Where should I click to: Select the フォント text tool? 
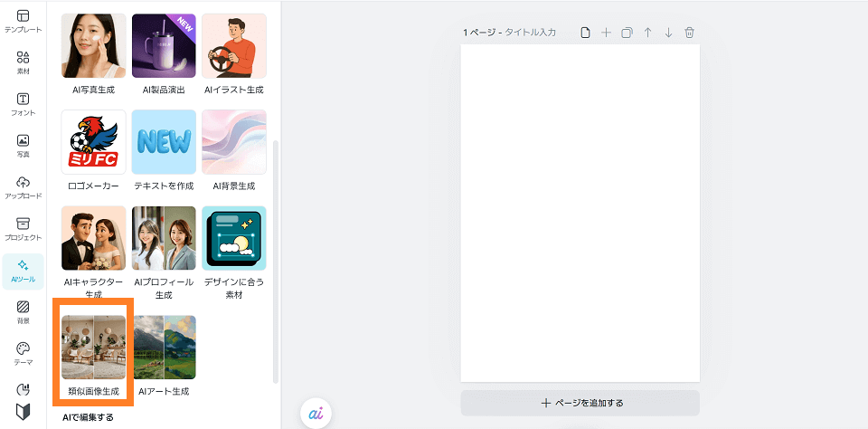pyautogui.click(x=23, y=104)
